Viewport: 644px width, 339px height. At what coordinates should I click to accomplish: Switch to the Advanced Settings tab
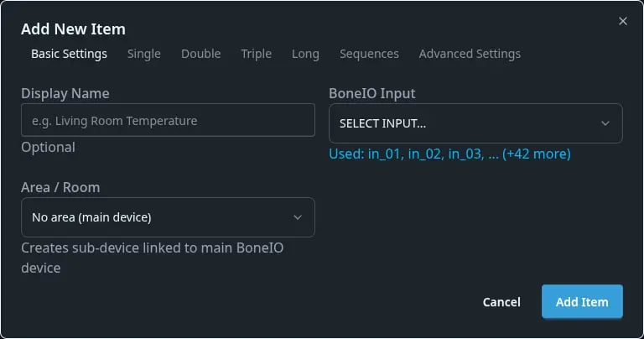coord(470,54)
